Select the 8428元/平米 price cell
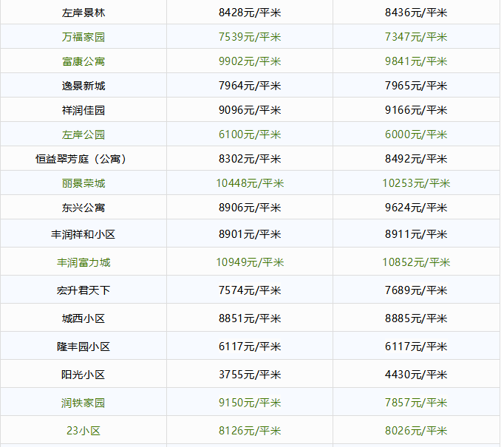504x447 pixels. [250, 13]
